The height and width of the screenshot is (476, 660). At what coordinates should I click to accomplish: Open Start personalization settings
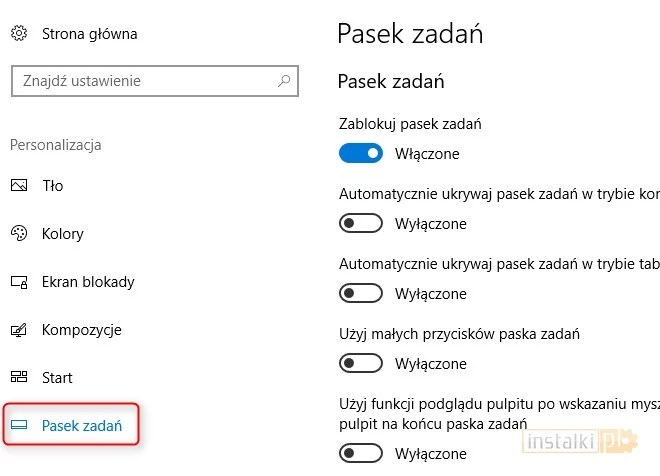[57, 378]
